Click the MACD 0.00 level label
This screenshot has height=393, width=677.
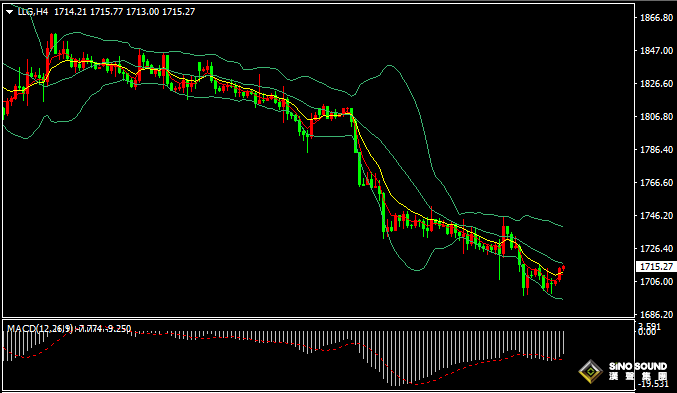point(647,332)
